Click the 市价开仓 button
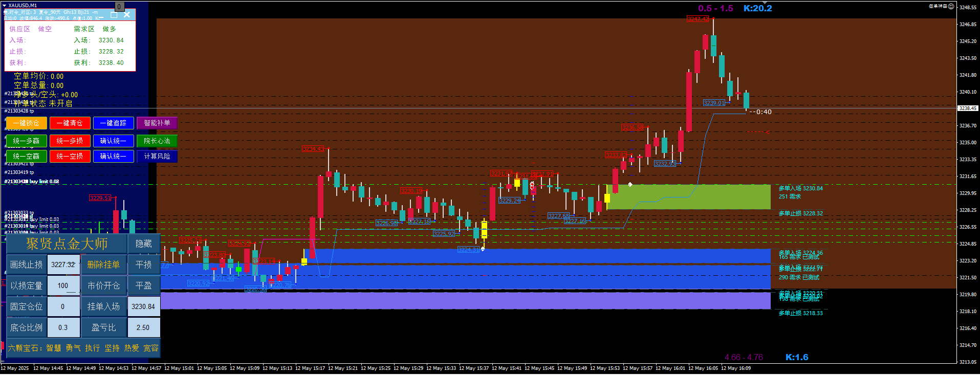The image size is (980, 375). click(x=103, y=285)
